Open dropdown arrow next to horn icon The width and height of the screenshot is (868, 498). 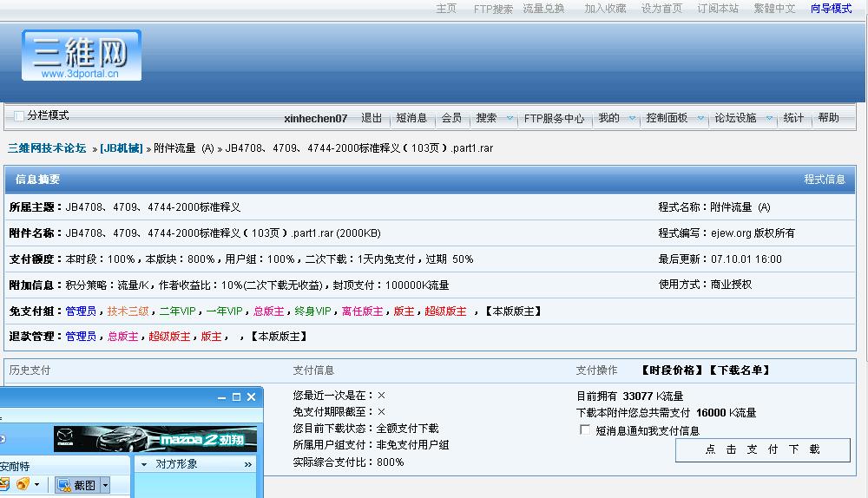[36, 485]
